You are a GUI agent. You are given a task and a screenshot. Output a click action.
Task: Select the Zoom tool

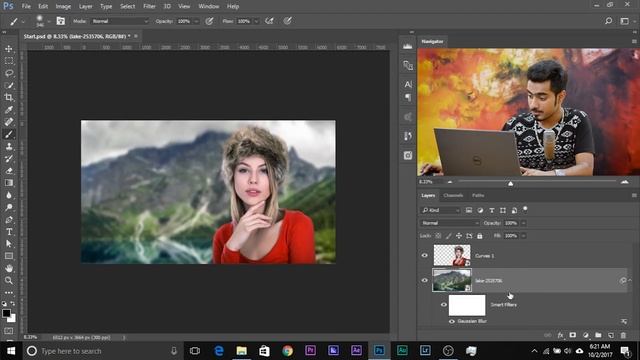point(9,280)
